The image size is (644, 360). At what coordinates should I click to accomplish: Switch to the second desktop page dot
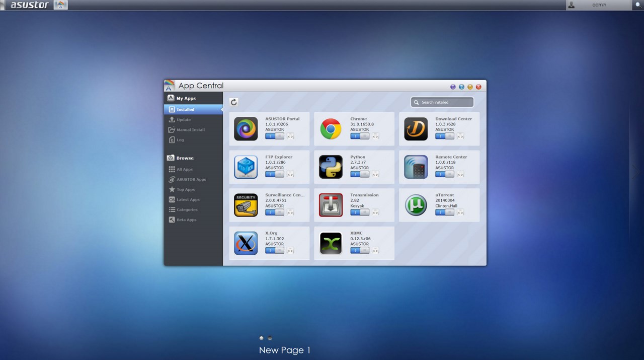click(270, 338)
